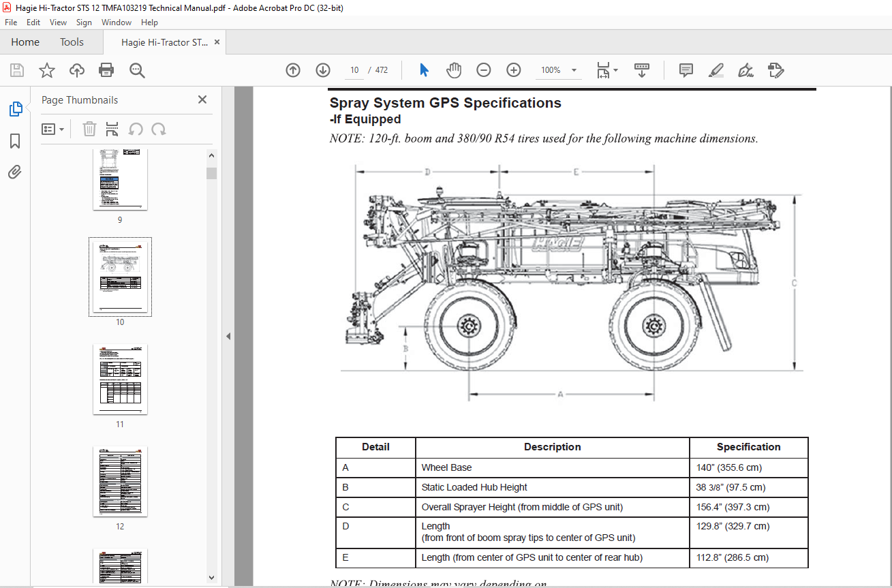Screen dimensions: 892x588
Task: Toggle the read mode keyboard icon
Action: point(641,70)
